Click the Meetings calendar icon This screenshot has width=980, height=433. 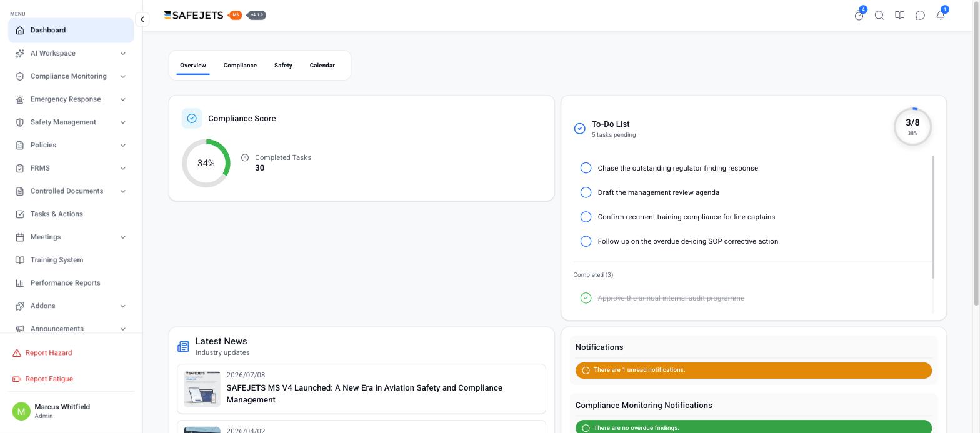pyautogui.click(x=20, y=237)
